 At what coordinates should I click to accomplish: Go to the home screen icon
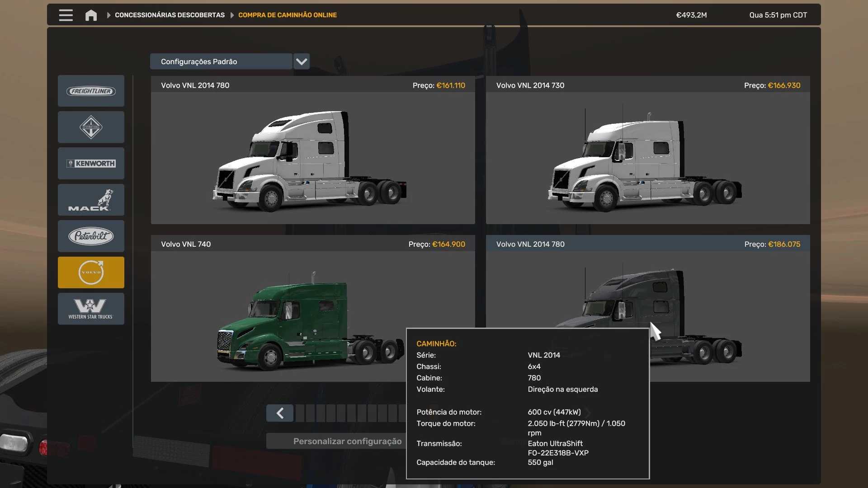click(x=91, y=15)
